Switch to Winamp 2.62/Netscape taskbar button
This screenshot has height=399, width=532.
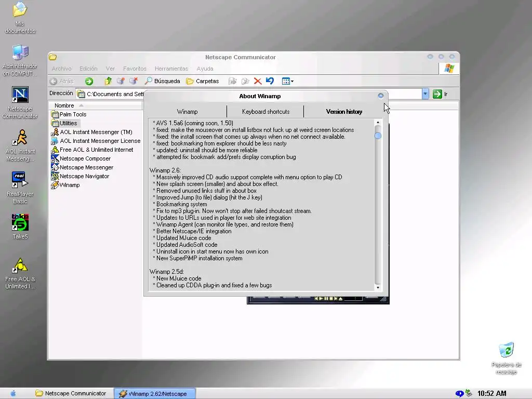(155, 394)
